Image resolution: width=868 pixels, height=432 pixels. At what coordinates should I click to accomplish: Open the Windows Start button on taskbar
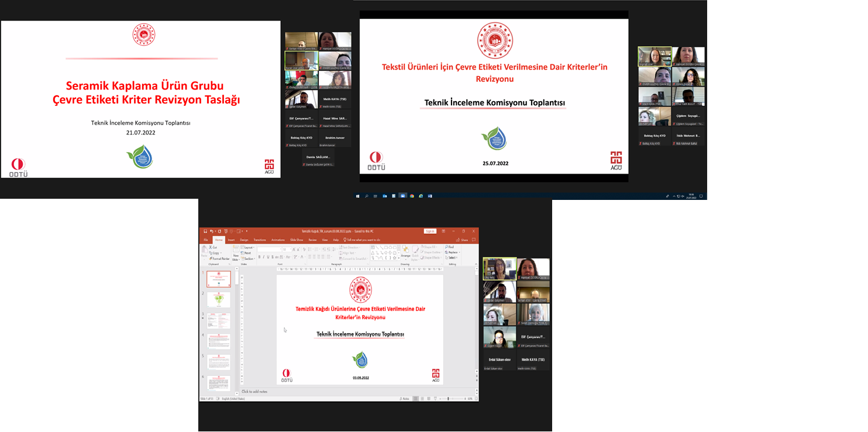[358, 196]
